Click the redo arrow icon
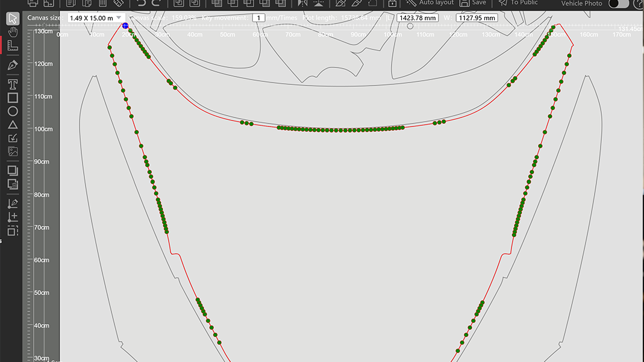The width and height of the screenshot is (644, 362). 156,3
